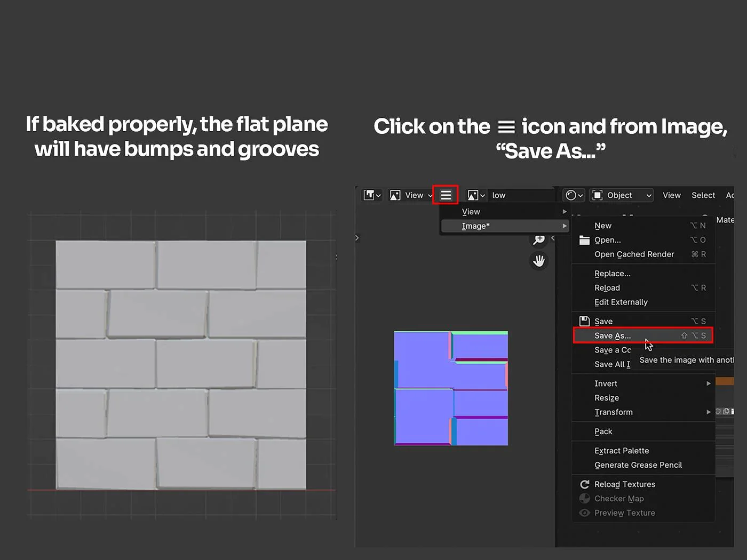This screenshot has width=747, height=560.
Task: Open the Object mode dropdown
Action: (622, 195)
